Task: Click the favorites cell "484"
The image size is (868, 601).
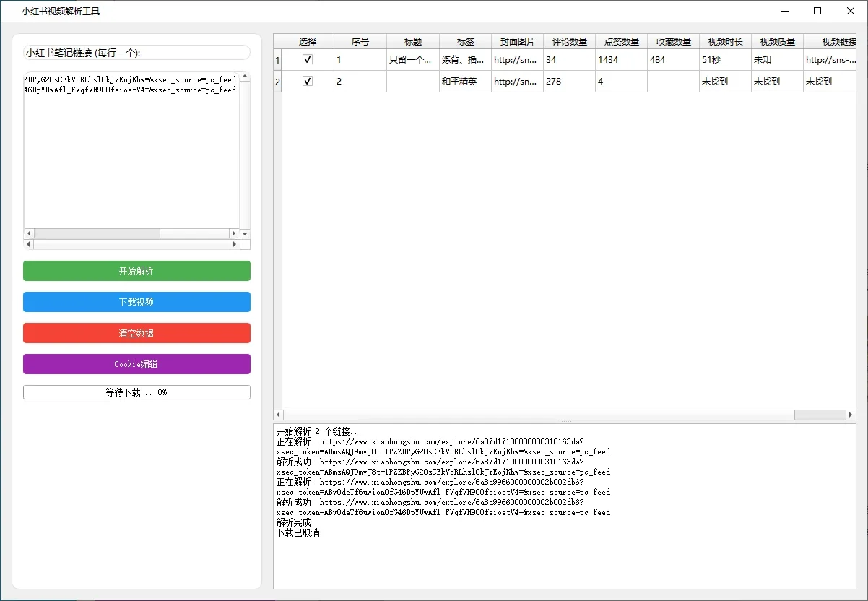Action: click(674, 60)
